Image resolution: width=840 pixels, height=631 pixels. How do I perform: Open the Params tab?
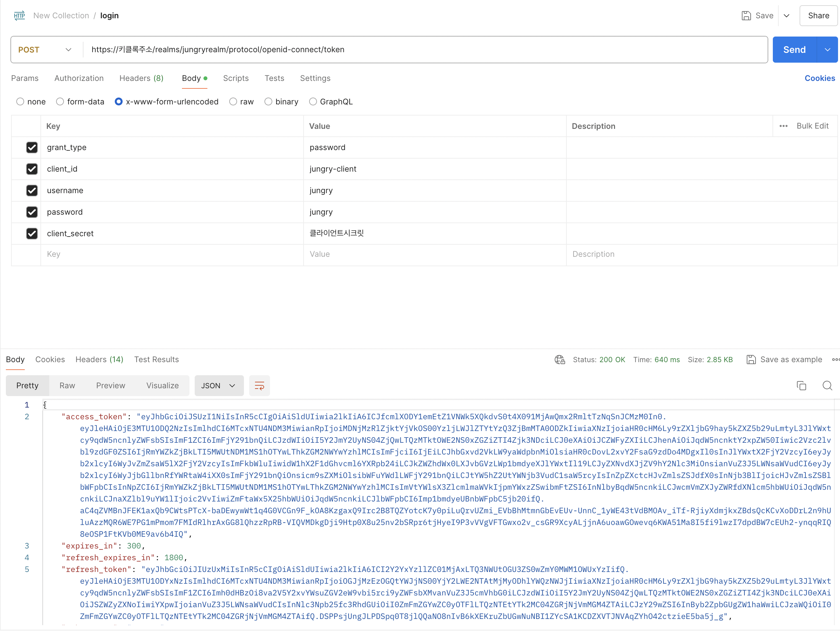click(x=25, y=78)
